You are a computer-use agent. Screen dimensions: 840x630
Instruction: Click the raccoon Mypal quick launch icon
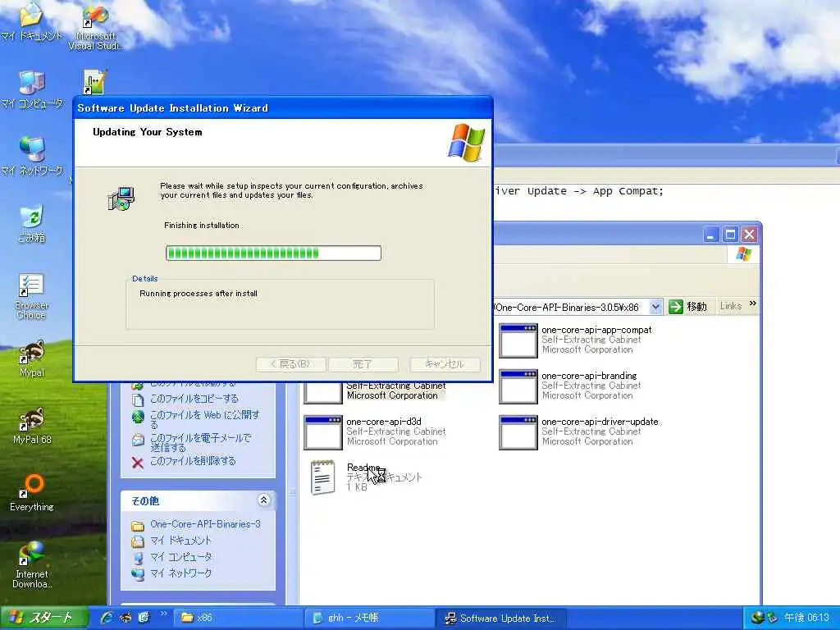pyautogui.click(x=126, y=618)
